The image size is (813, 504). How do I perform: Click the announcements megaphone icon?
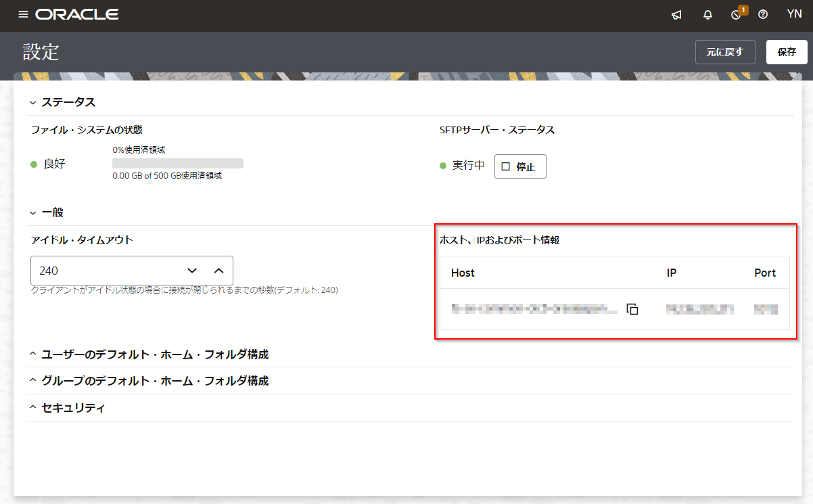pyautogui.click(x=676, y=15)
